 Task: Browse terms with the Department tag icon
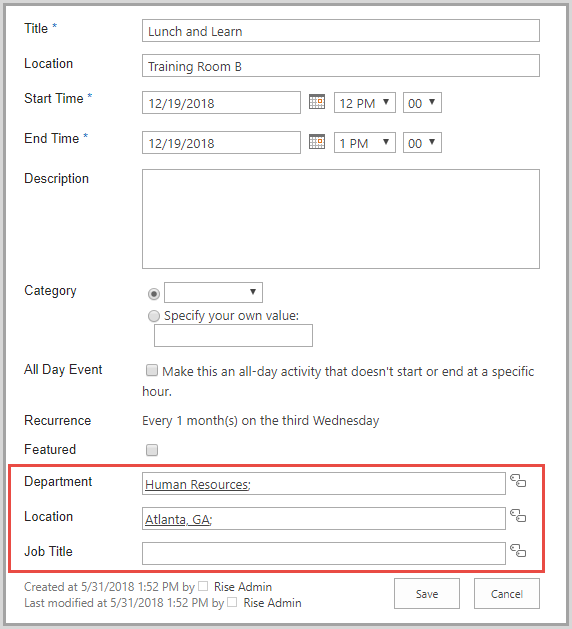(518, 481)
